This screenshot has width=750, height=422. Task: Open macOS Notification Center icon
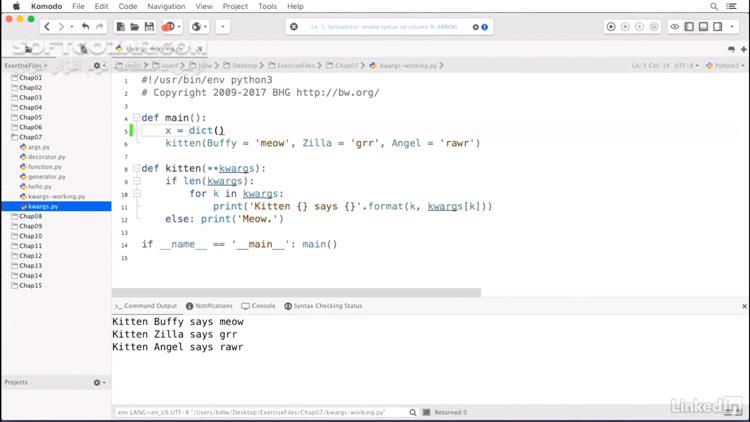point(731,6)
